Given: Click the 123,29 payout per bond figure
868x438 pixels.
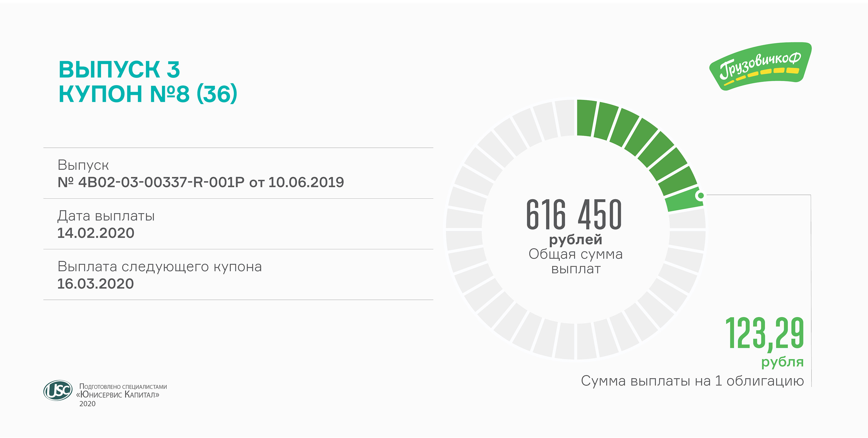Looking at the screenshot, I should click(764, 333).
